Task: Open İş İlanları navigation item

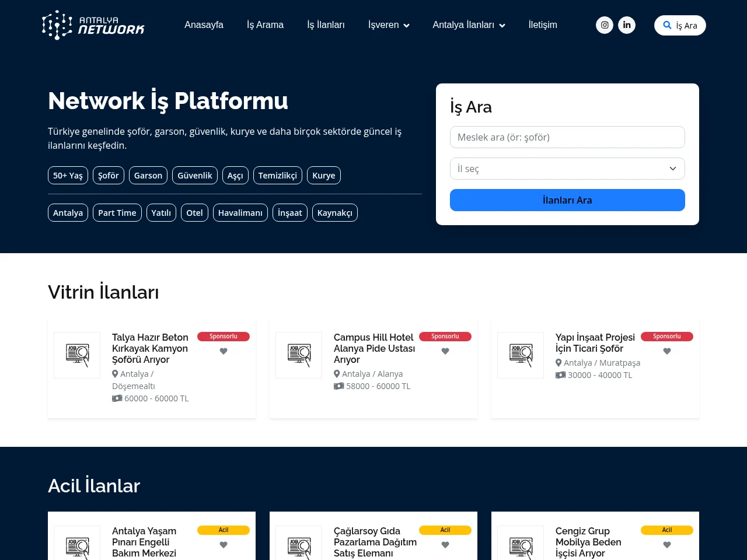Action: [x=326, y=25]
